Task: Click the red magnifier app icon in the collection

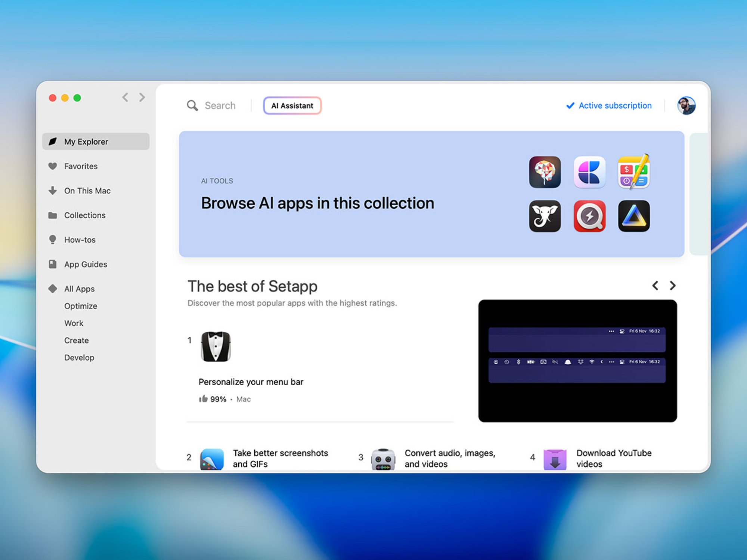Action: (589, 217)
